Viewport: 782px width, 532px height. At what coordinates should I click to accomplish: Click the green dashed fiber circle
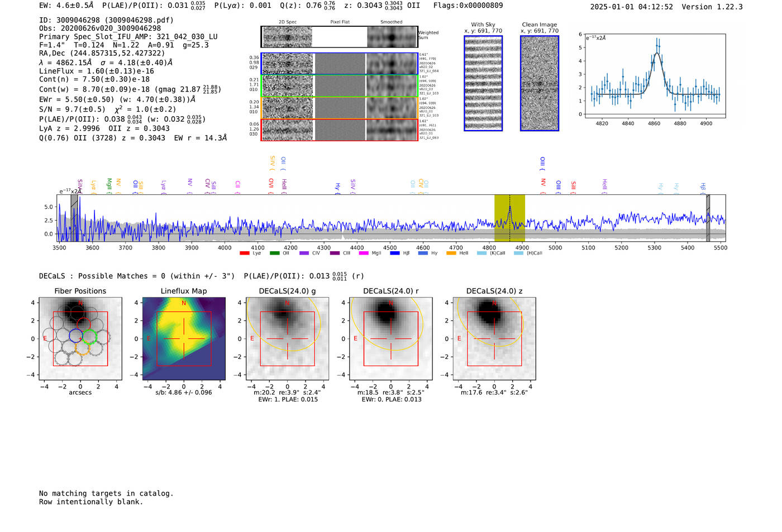click(x=89, y=336)
